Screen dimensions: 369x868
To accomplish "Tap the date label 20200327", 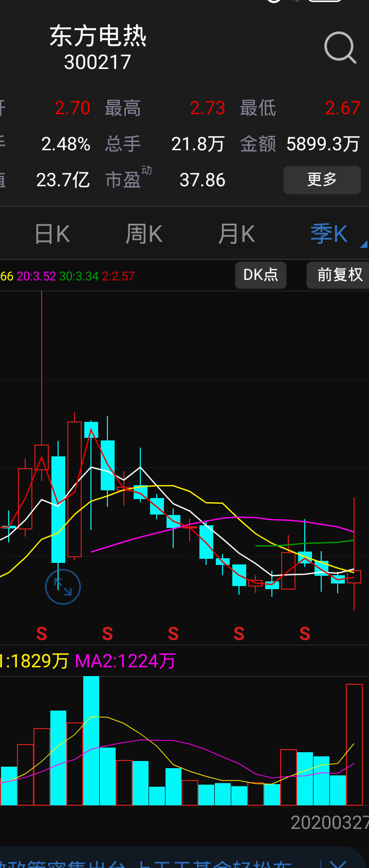I will pos(329,823).
